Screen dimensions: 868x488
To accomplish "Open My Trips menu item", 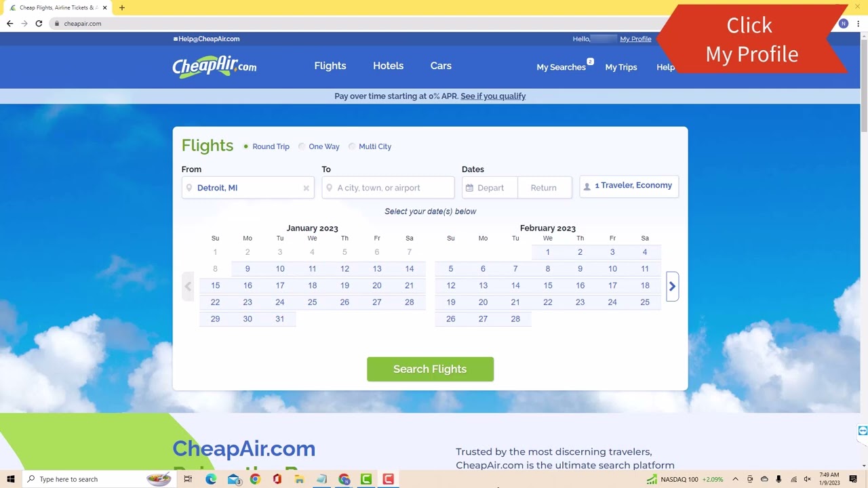I will tap(621, 67).
